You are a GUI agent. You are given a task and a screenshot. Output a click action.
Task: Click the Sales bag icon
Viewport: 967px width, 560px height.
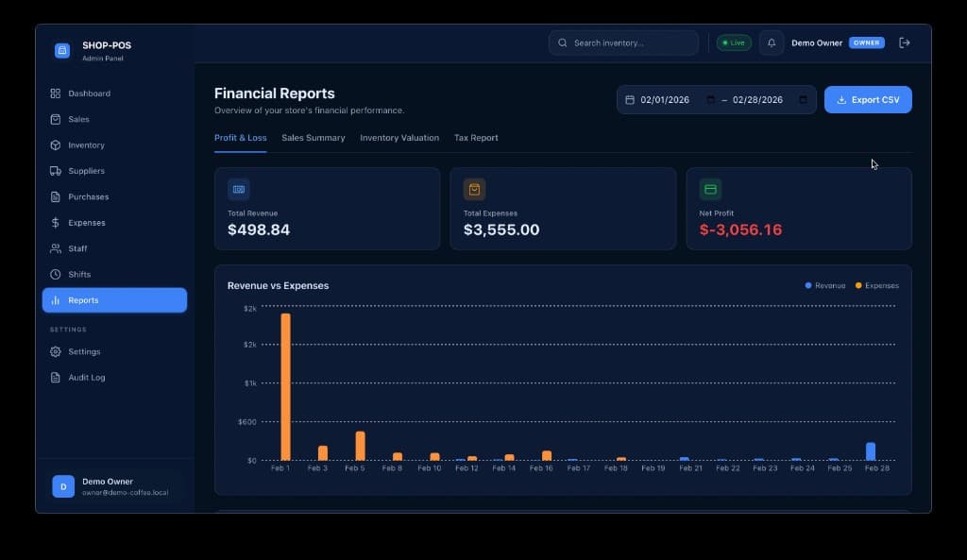coord(56,119)
